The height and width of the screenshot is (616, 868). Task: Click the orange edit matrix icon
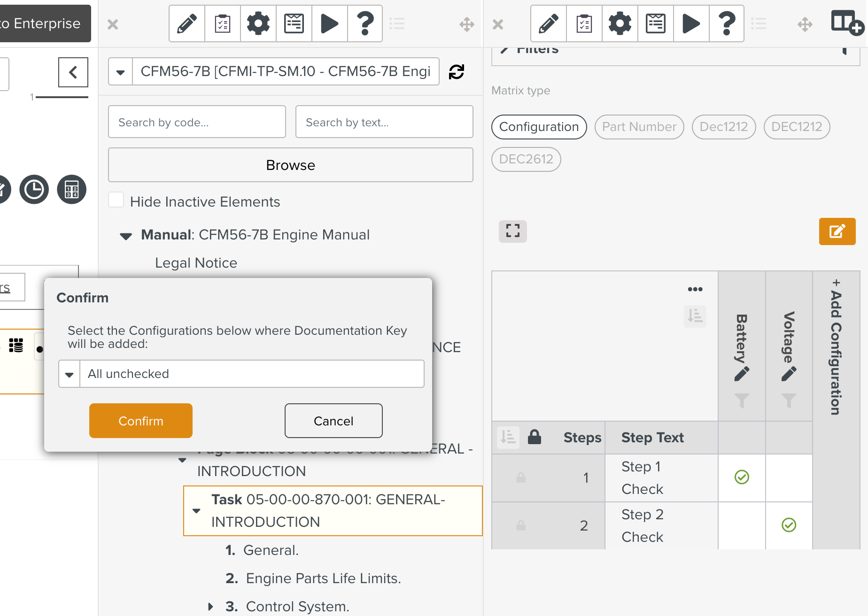pyautogui.click(x=837, y=231)
